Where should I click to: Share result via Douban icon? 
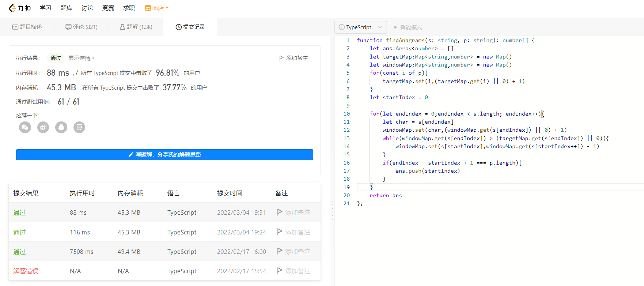79,127
